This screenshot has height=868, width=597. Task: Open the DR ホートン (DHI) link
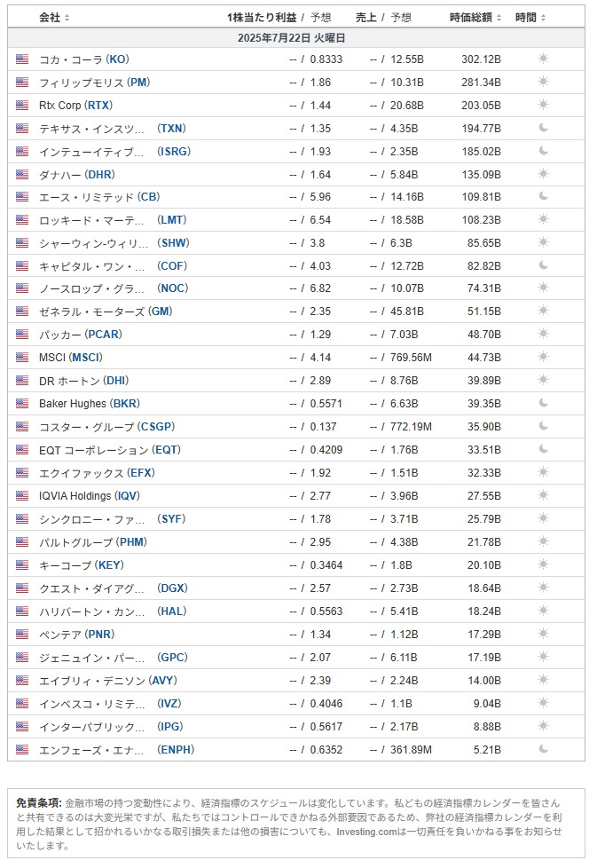tap(83, 380)
